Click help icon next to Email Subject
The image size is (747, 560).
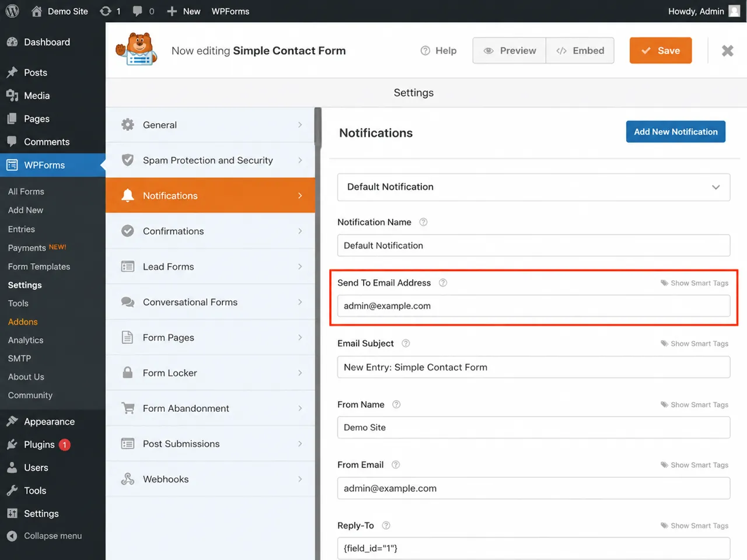pyautogui.click(x=406, y=344)
